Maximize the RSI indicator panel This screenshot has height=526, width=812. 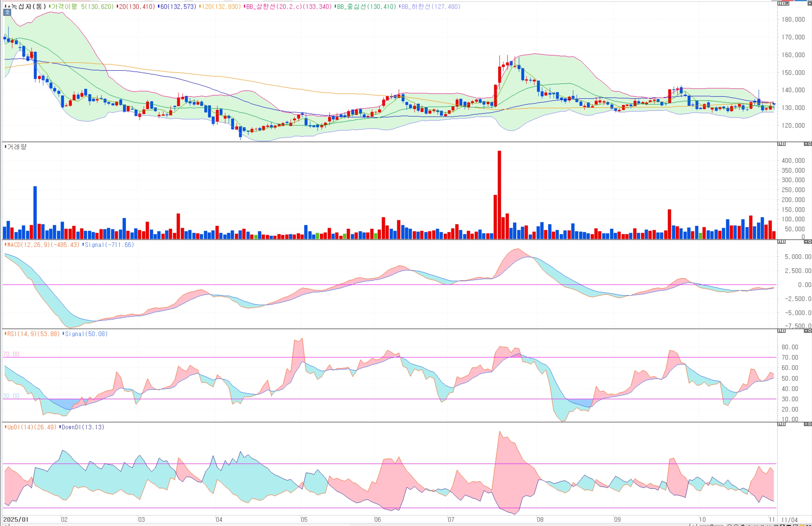pos(806,331)
